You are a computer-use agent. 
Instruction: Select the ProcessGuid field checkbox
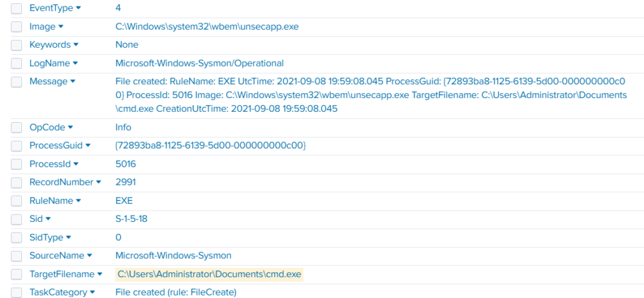point(16,146)
